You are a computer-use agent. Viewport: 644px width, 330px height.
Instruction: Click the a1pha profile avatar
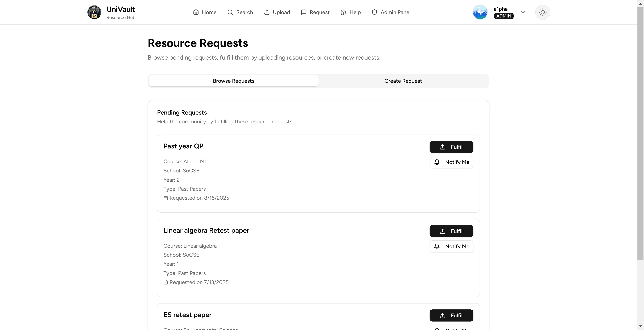(480, 12)
